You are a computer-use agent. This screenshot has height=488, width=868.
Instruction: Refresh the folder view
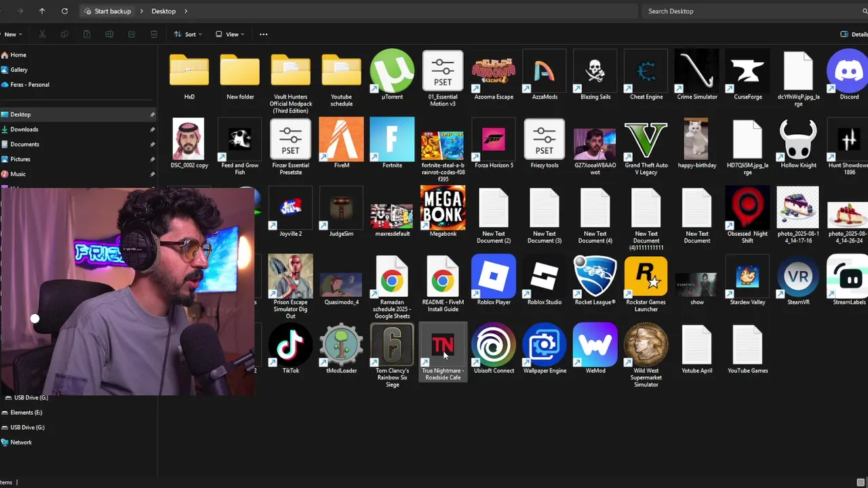click(x=64, y=11)
